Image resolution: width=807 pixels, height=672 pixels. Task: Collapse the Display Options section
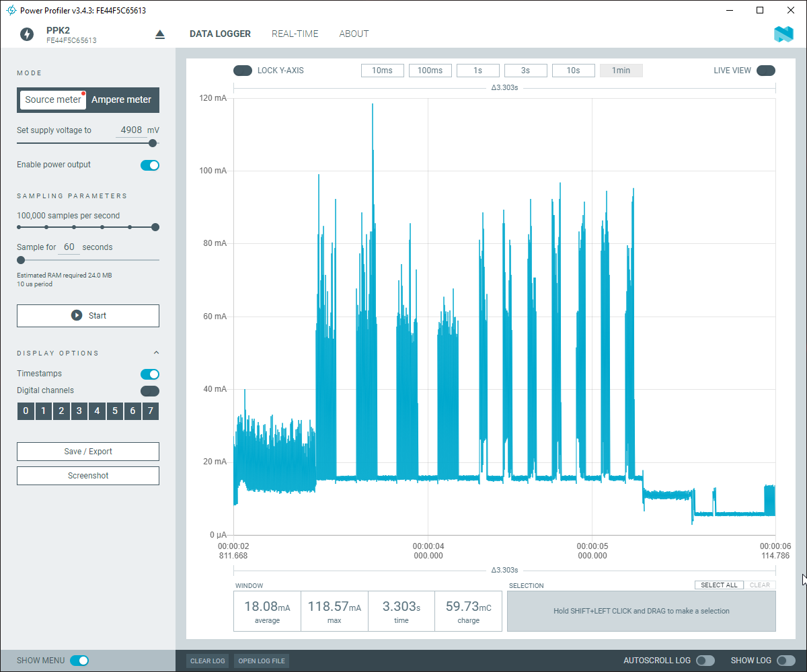[x=156, y=352]
